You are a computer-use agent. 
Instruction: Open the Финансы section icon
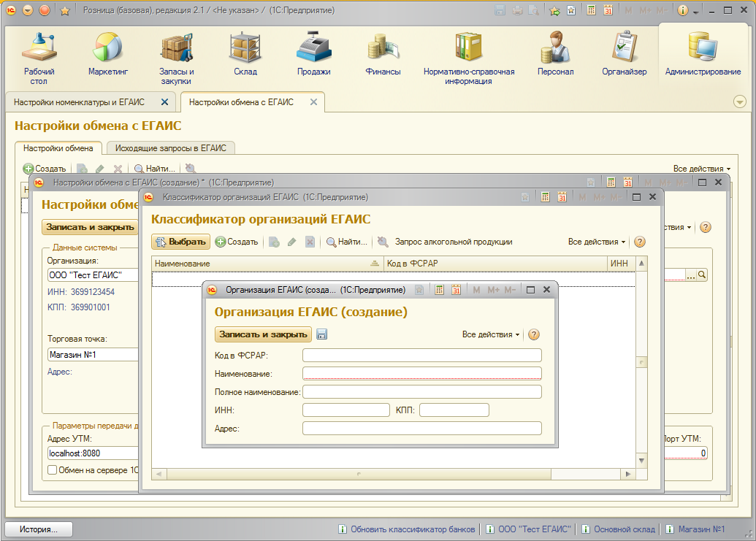(383, 55)
